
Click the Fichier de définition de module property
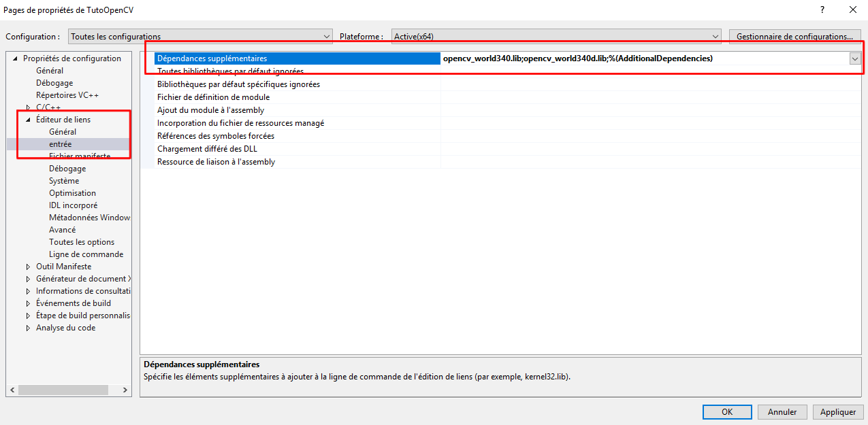(213, 97)
